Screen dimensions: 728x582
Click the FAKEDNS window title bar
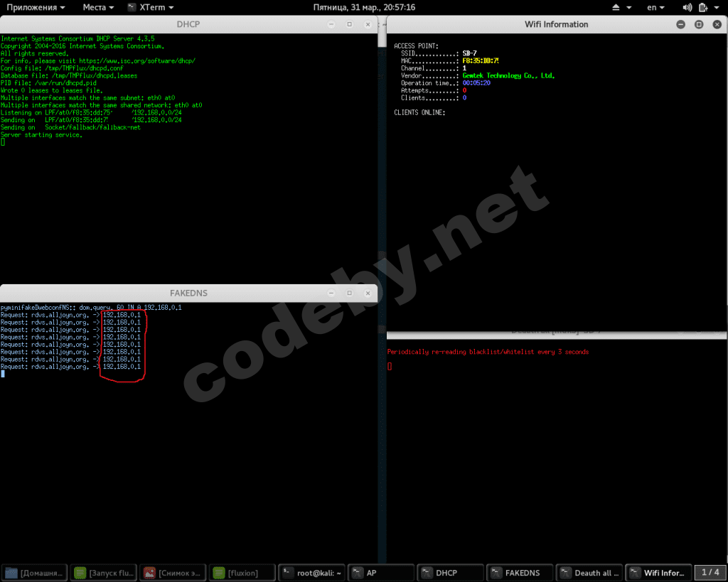pyautogui.click(x=188, y=293)
